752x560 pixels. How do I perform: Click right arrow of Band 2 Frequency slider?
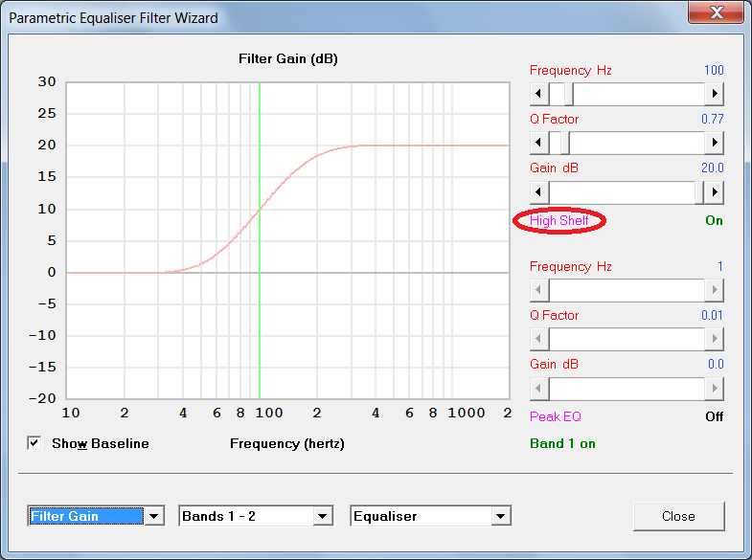click(714, 290)
